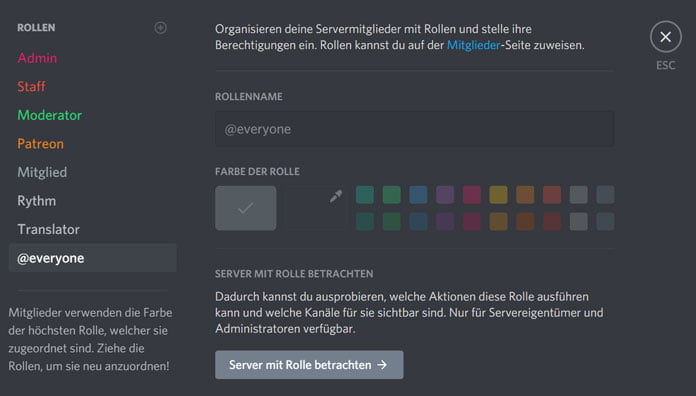Select the Patreon role
The width and height of the screenshot is (696, 396).
click(x=40, y=144)
